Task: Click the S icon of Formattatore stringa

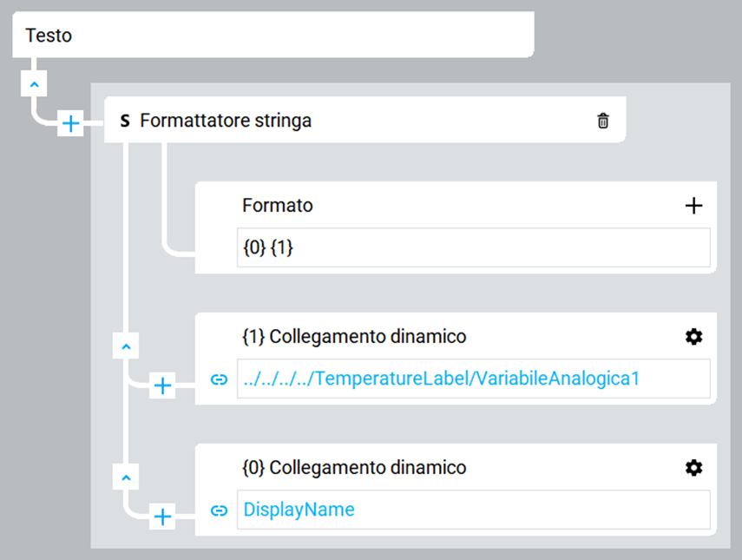Action: pos(125,122)
